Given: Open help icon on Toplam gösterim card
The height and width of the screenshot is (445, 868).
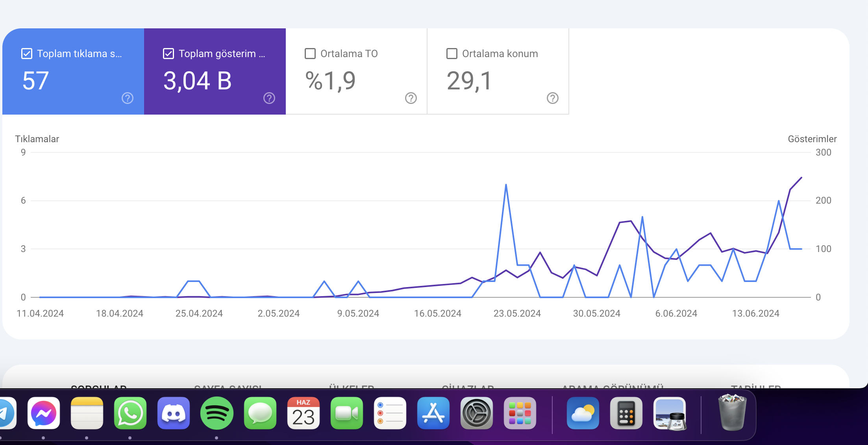Looking at the screenshot, I should tap(269, 98).
